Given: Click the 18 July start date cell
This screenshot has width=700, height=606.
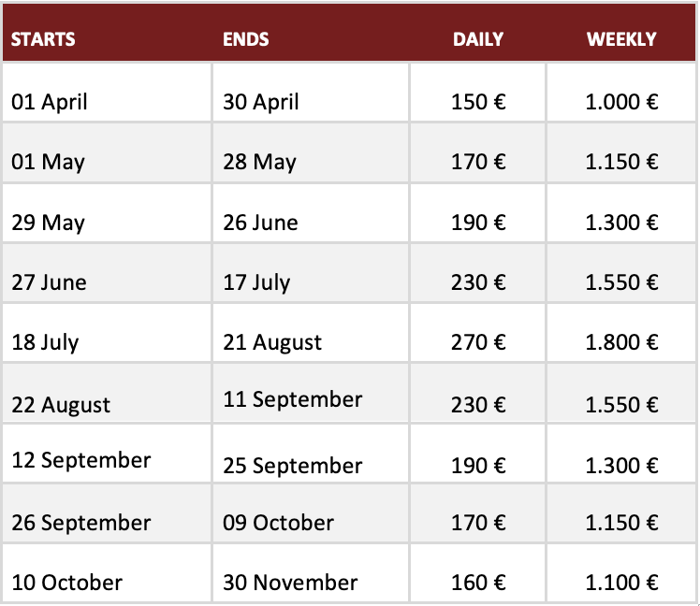Looking at the screenshot, I should 45,342.
